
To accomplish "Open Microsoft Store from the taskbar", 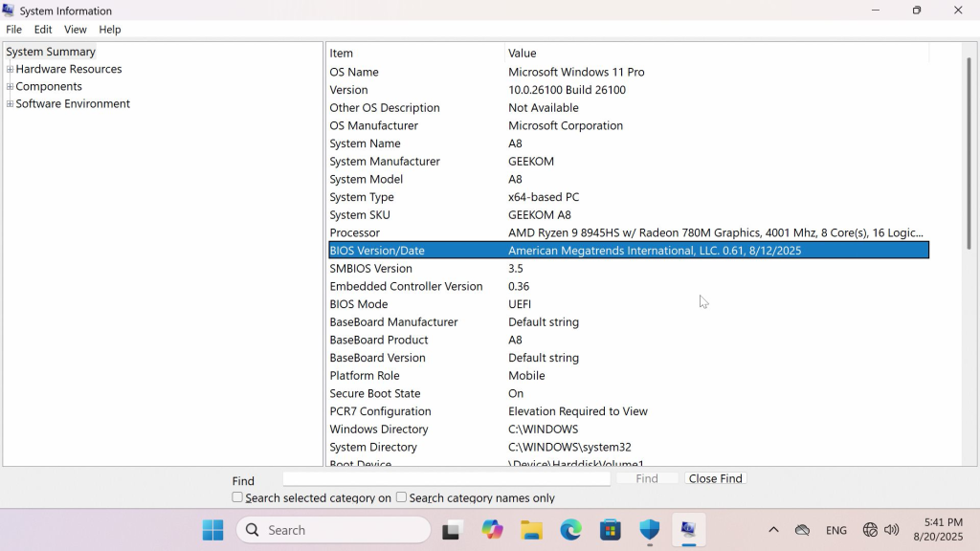I will pos(610,530).
